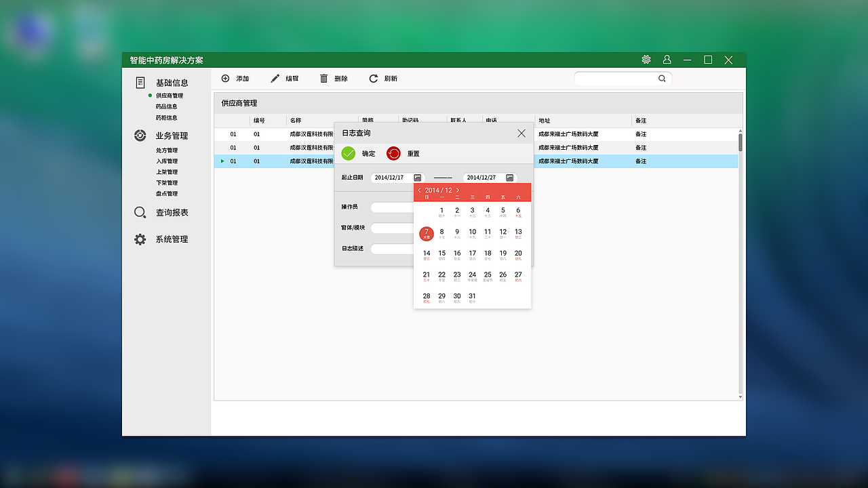868x488 pixels.
Task: Open 处方管理 in sidebar
Action: [167, 150]
